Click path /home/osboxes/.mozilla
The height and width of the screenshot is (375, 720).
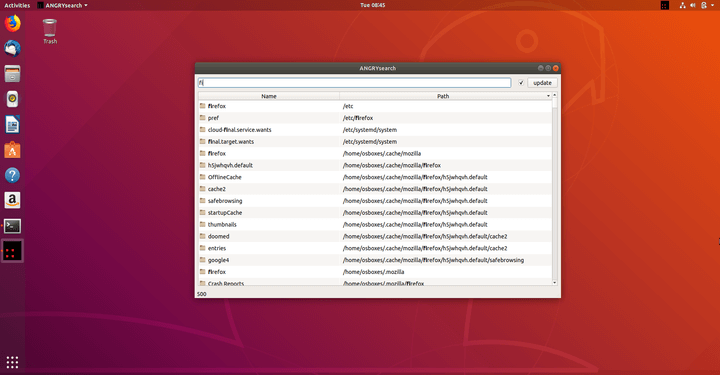(373, 272)
